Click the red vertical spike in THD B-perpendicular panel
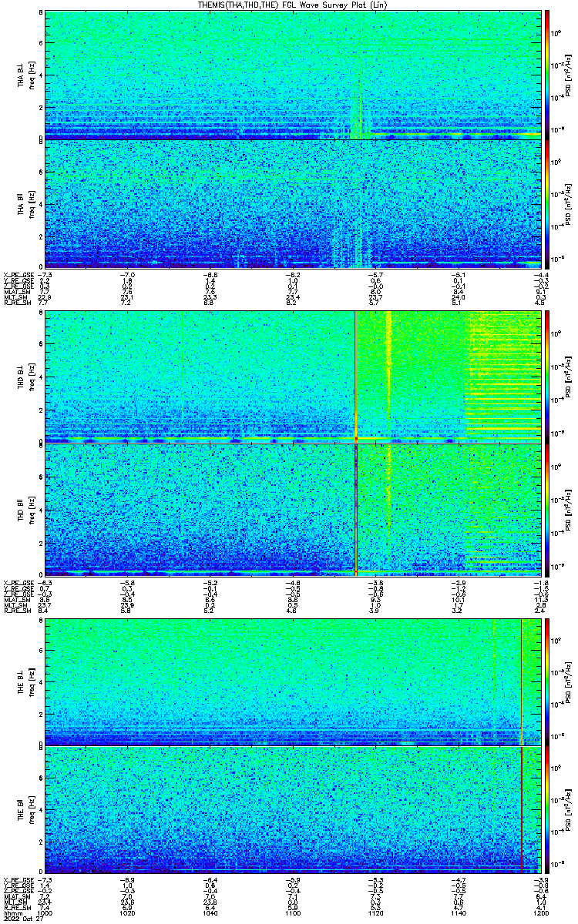This screenshot has width=578, height=924. point(355,377)
